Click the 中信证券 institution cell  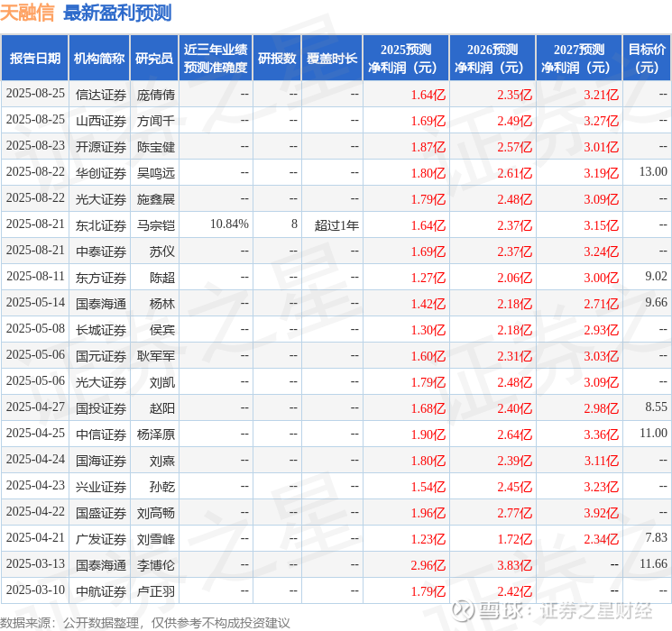[101, 434]
